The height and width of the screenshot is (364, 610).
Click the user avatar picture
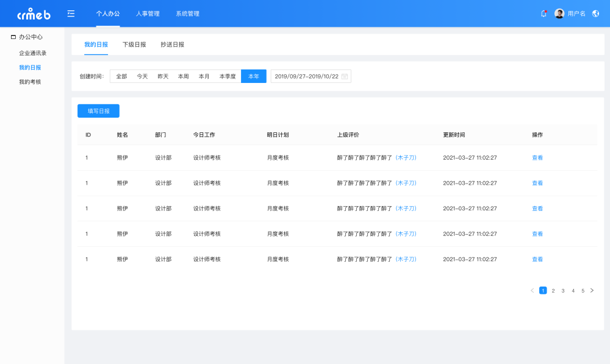point(559,13)
